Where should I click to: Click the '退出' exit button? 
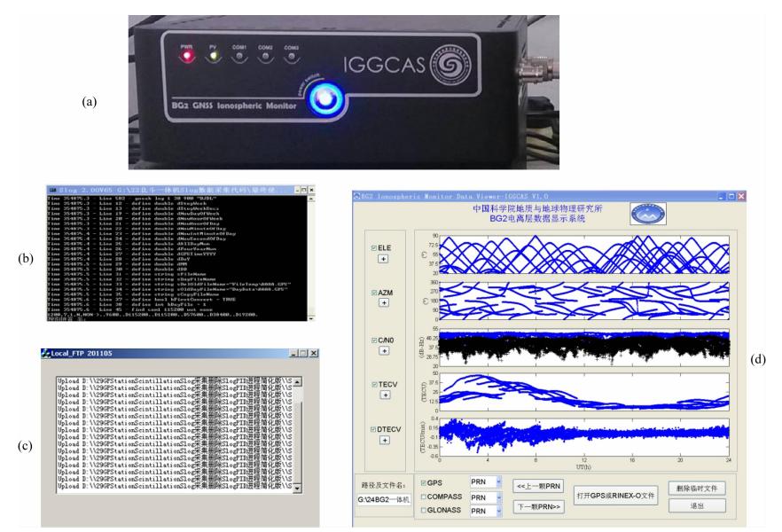697,505
